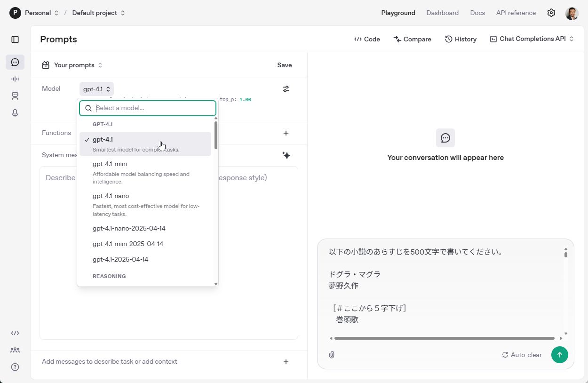Image resolution: width=588 pixels, height=383 pixels.
Task: Open the Compare view
Action: [x=412, y=39]
